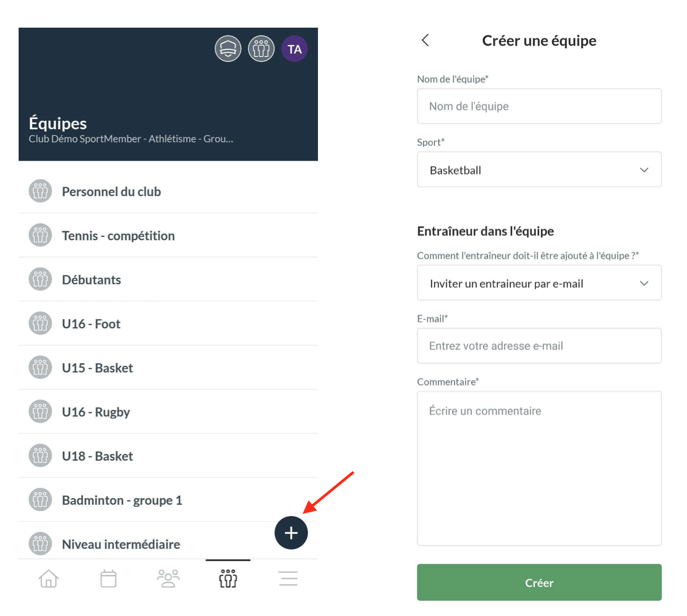Click the E-mail address input field

539,346
